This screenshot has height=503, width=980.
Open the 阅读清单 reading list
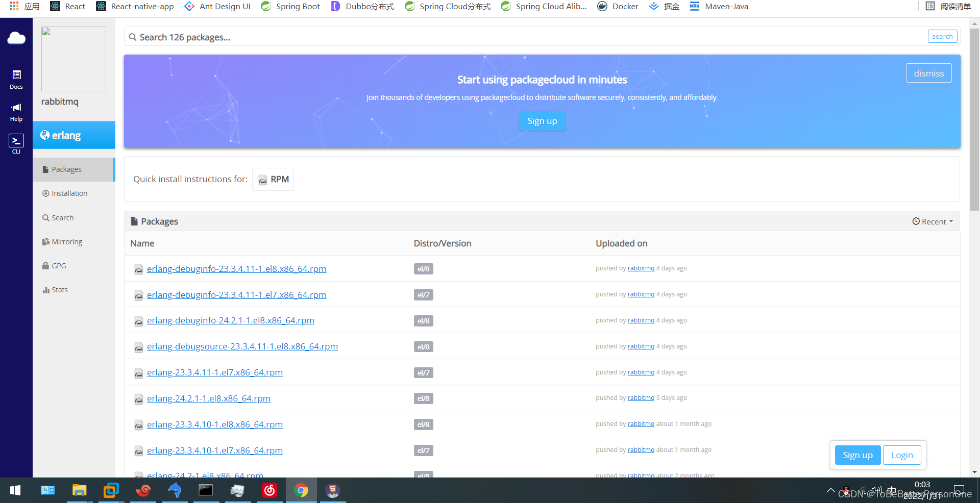[948, 6]
